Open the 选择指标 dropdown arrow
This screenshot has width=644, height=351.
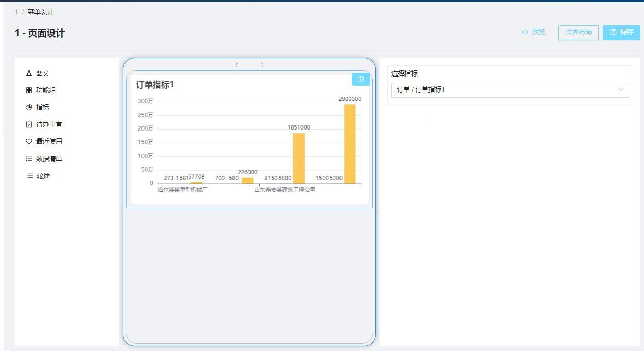(x=620, y=90)
